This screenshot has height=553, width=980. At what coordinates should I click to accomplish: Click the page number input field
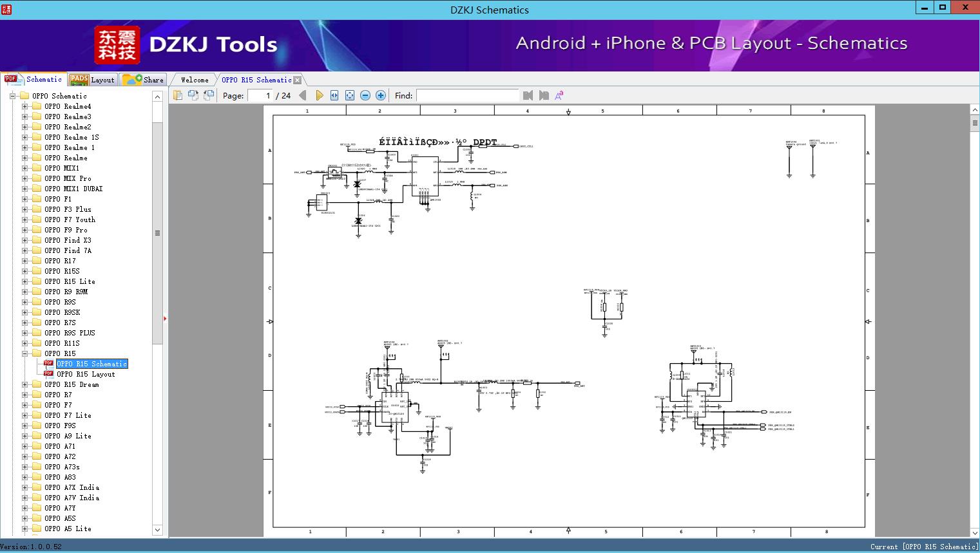coord(260,95)
